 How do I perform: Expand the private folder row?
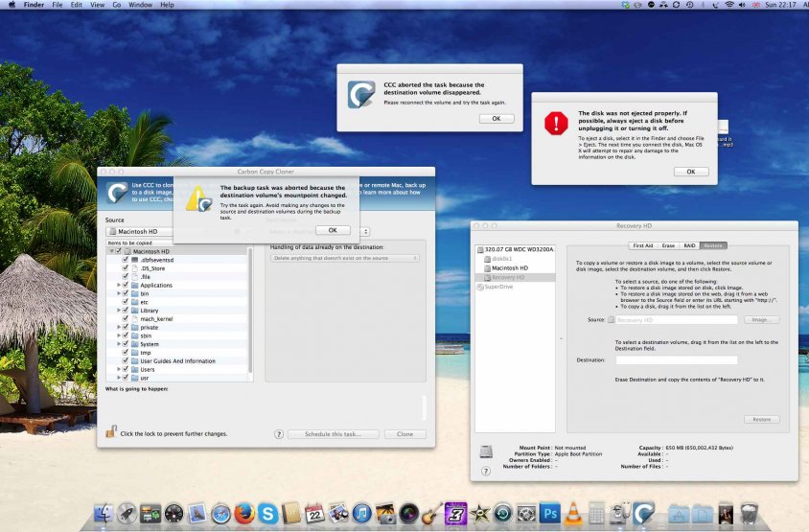119,327
